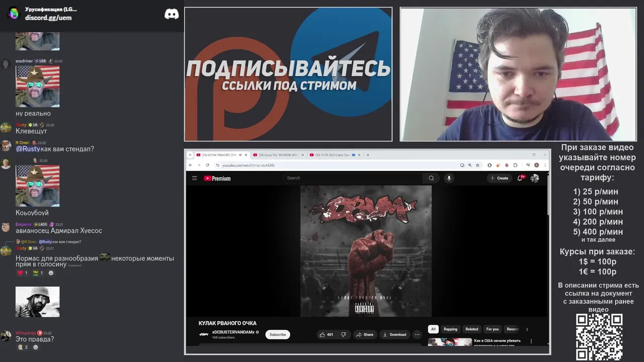Click the Share button
The width and height of the screenshot is (644, 362).
pyautogui.click(x=365, y=334)
